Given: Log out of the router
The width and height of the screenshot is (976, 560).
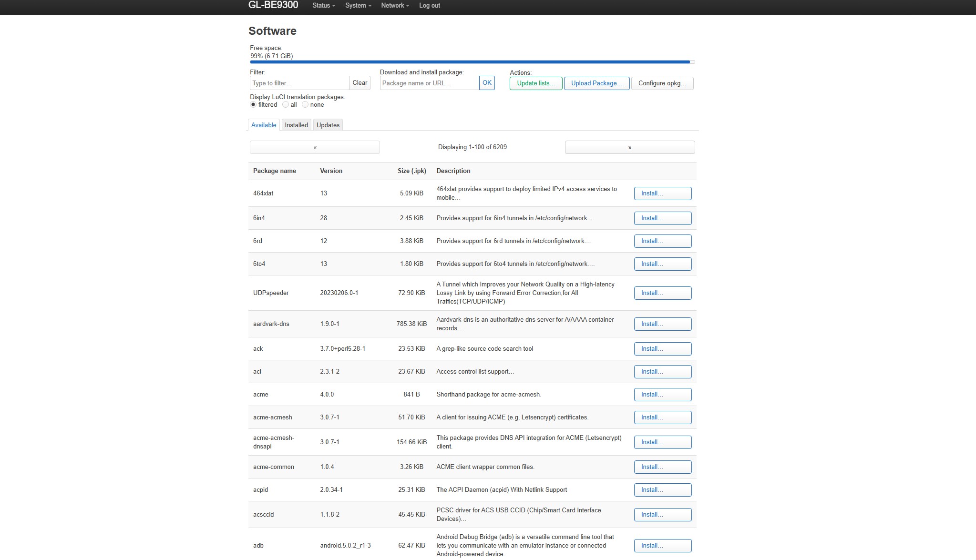Looking at the screenshot, I should click(429, 6).
